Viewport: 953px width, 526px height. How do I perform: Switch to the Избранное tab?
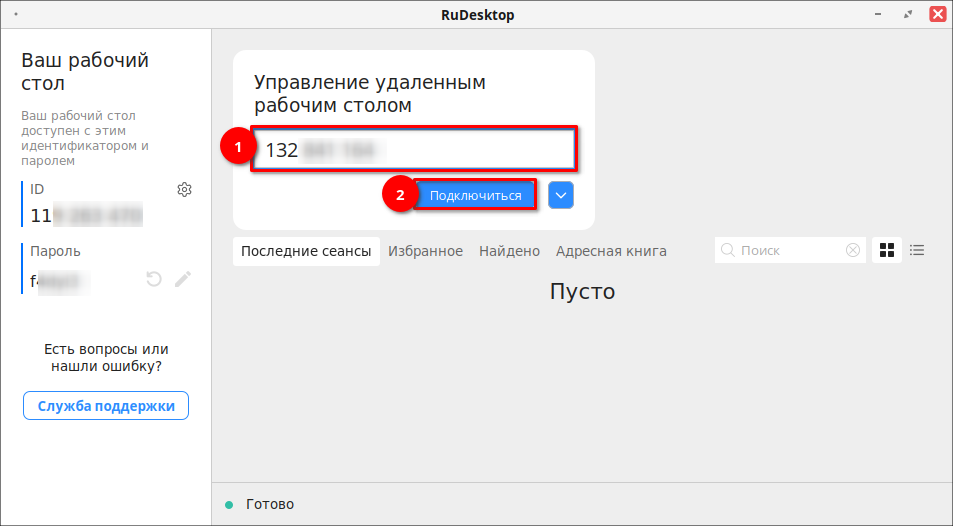[x=425, y=251]
